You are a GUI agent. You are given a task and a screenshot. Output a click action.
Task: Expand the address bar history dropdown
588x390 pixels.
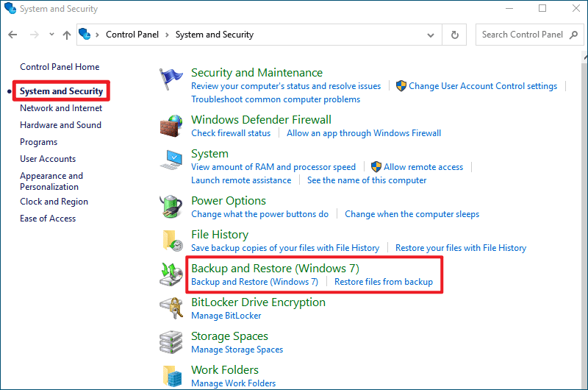[431, 35]
